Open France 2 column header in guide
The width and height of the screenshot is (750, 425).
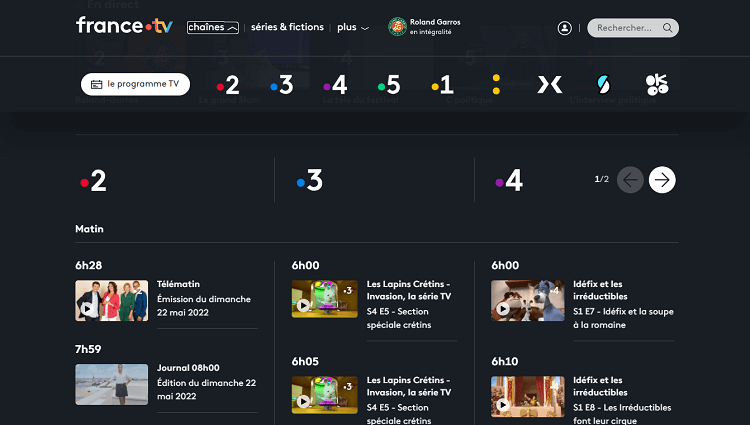(94, 181)
